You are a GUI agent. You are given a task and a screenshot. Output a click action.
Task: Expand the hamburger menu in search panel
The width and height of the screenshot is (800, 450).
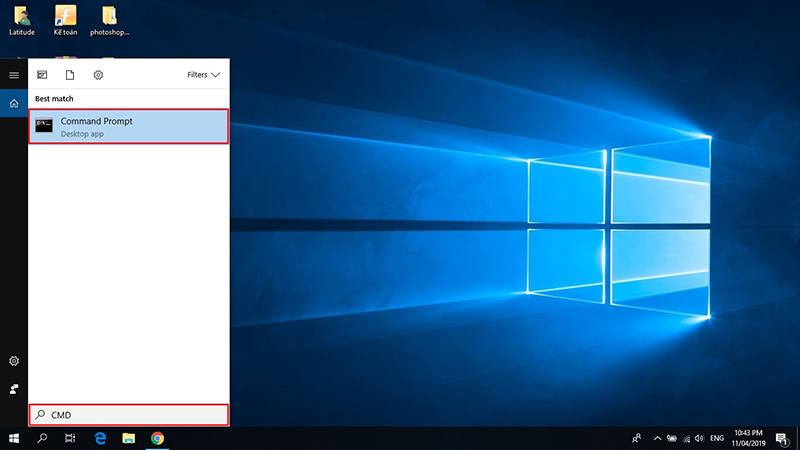(14, 75)
